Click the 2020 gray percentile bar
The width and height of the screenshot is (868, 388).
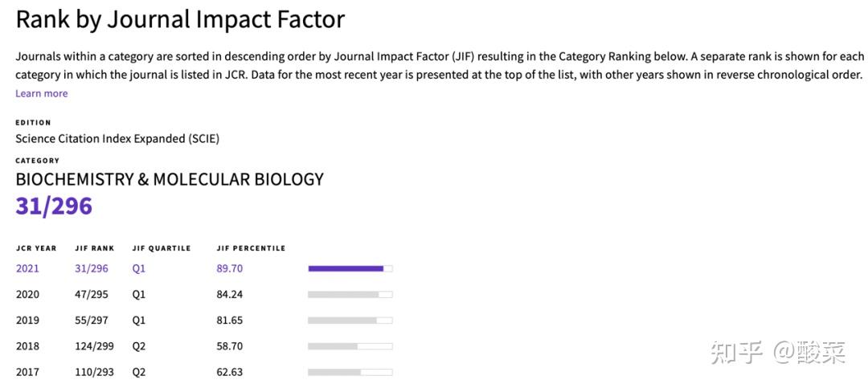click(x=350, y=295)
